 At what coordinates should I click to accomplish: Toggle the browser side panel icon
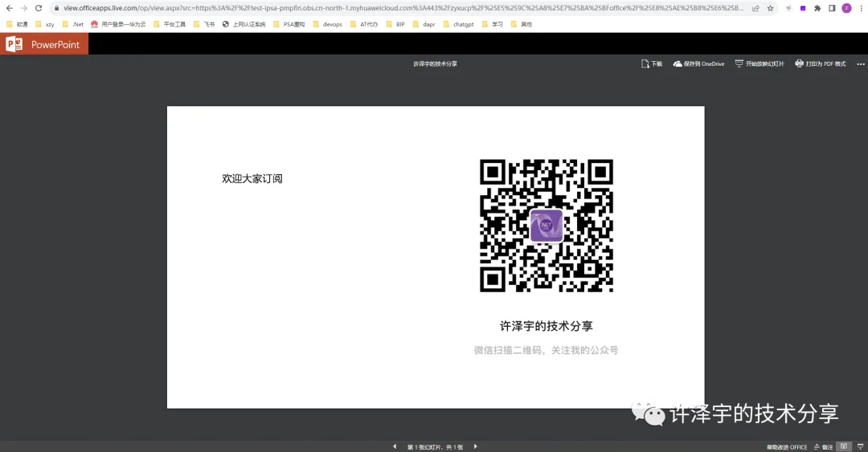click(x=832, y=8)
